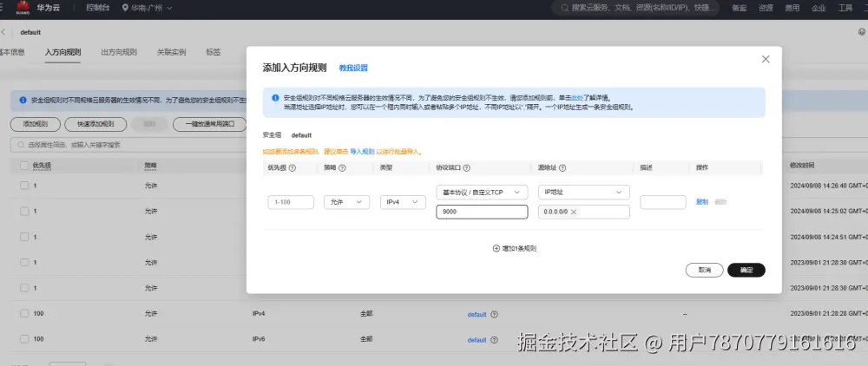The width and height of the screenshot is (868, 366).
Task: Open the 工具 top menu item
Action: pos(845,9)
